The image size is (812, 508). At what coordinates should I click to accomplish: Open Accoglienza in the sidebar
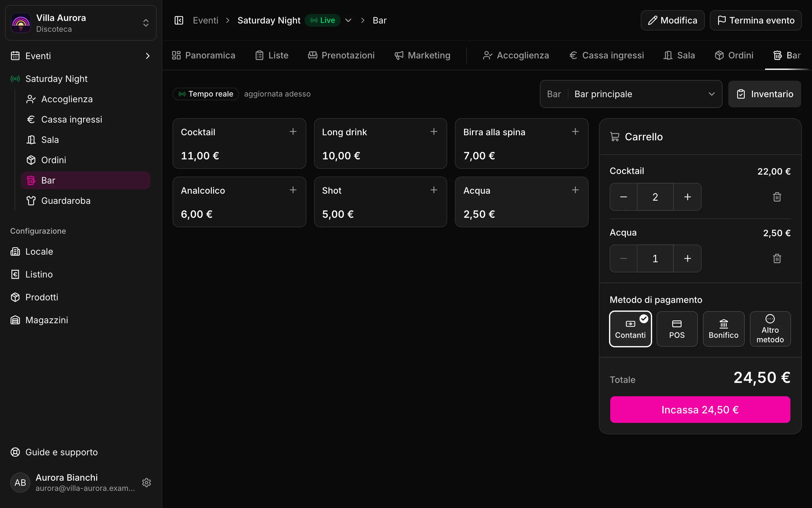coord(86,99)
